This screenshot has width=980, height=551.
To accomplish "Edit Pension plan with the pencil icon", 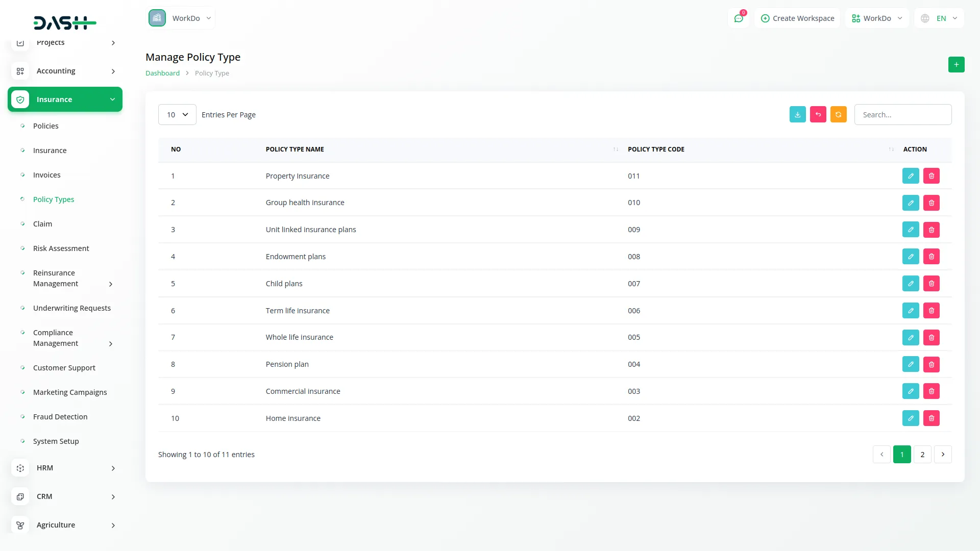I will 911,364.
